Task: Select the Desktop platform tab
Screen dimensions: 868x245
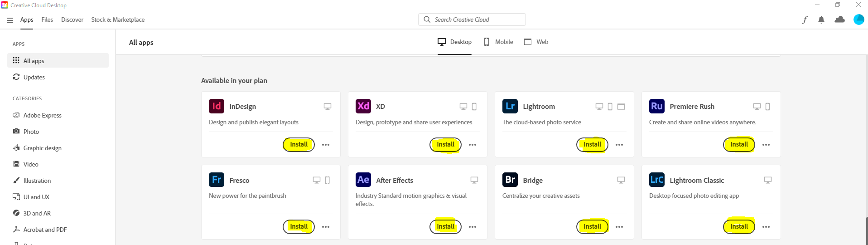Action: (x=454, y=42)
